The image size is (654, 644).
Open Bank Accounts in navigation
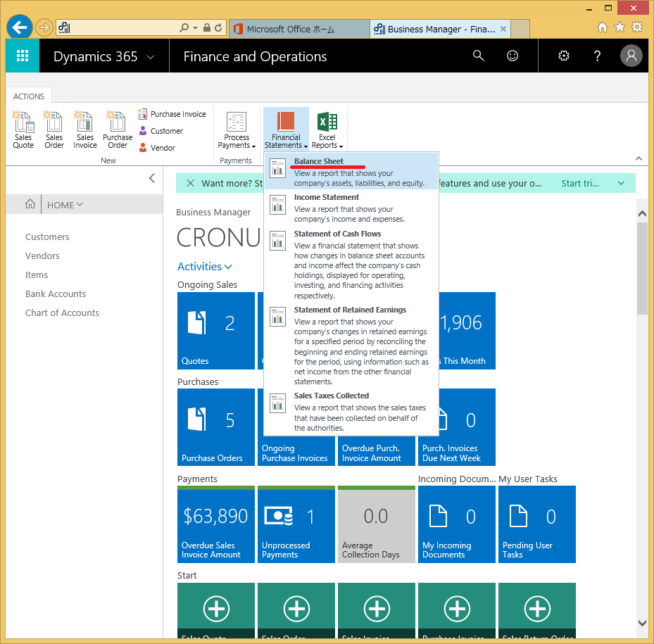click(56, 293)
